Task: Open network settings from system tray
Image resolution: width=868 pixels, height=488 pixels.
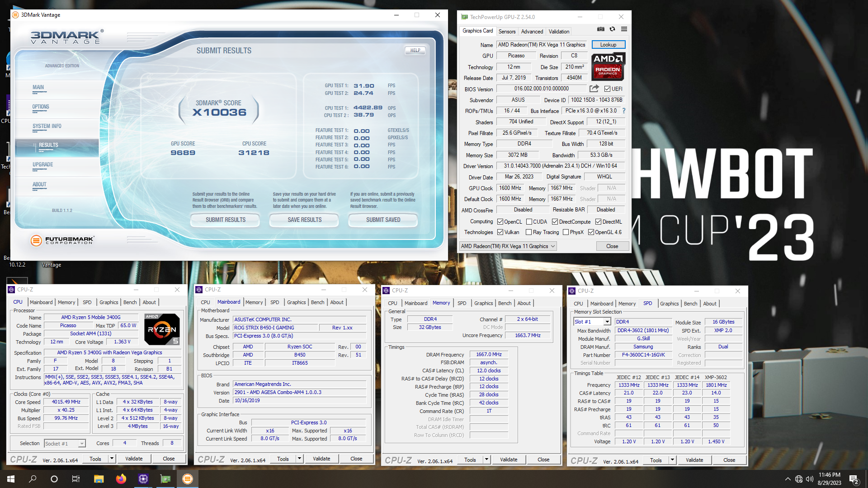Action: tap(799, 479)
